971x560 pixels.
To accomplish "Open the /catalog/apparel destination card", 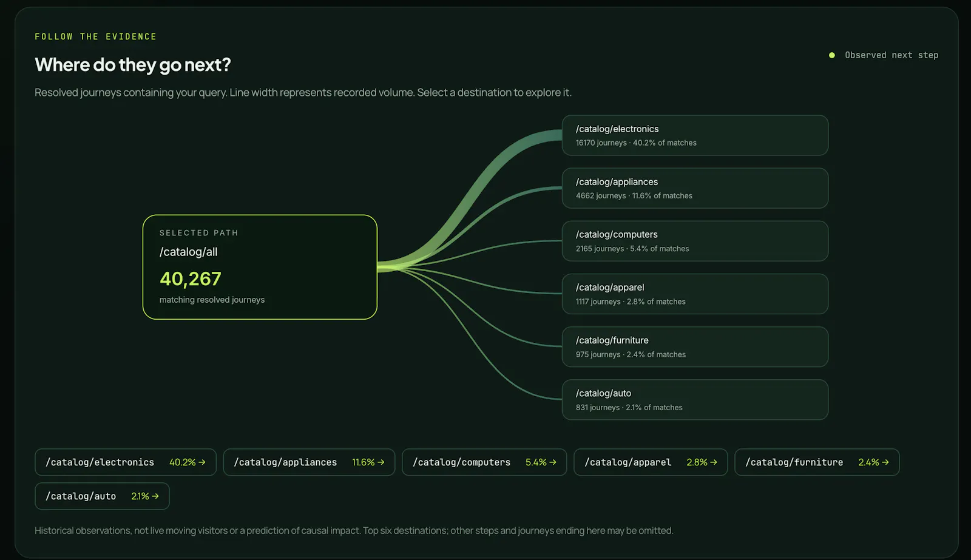I will 695,294.
